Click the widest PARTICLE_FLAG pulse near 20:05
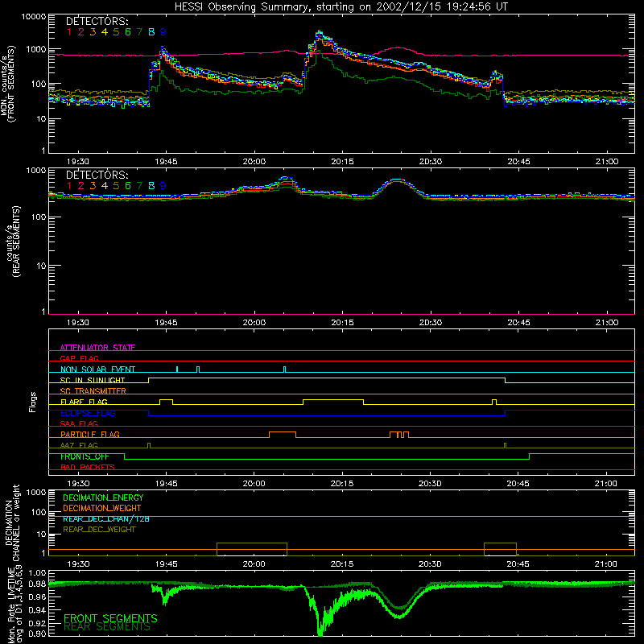This screenshot has width=644, height=644. click(283, 435)
